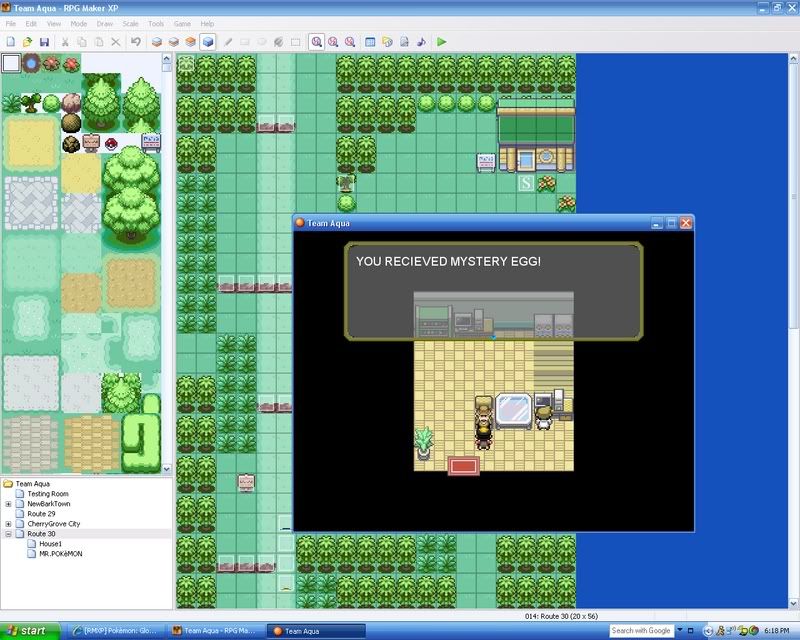Image resolution: width=800 pixels, height=640 pixels.
Task: Click the Windows Start button
Action: tap(27, 631)
